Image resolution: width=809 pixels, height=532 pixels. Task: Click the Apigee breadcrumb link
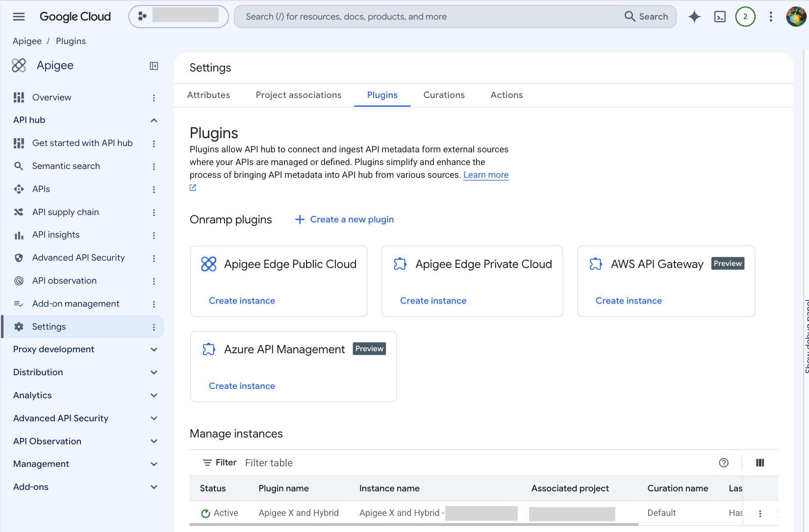point(27,41)
